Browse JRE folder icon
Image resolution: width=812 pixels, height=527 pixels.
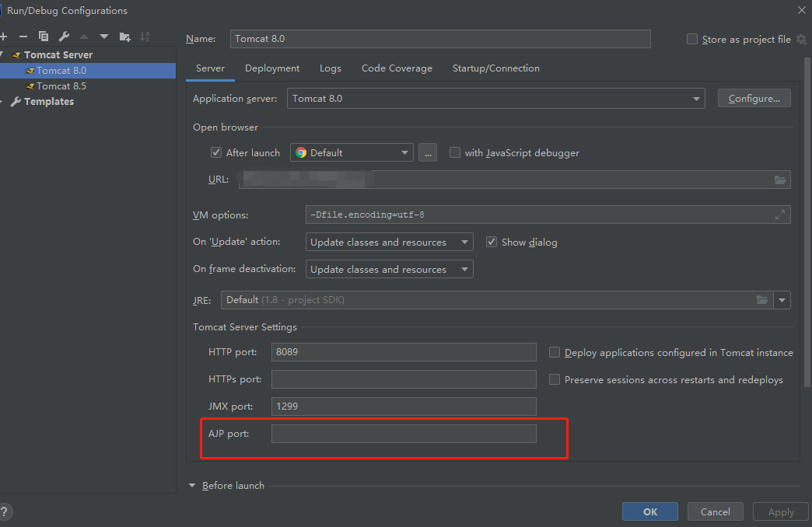coord(761,300)
